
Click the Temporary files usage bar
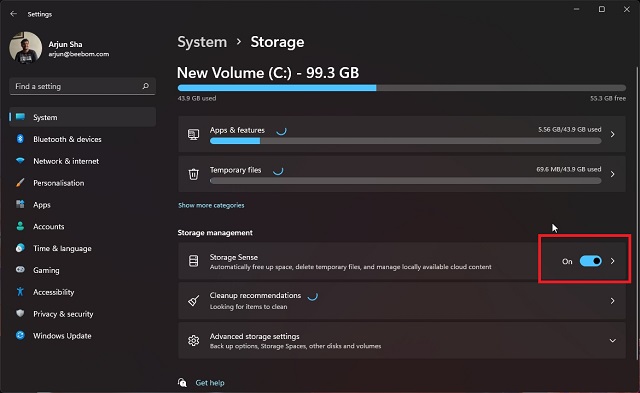point(405,181)
